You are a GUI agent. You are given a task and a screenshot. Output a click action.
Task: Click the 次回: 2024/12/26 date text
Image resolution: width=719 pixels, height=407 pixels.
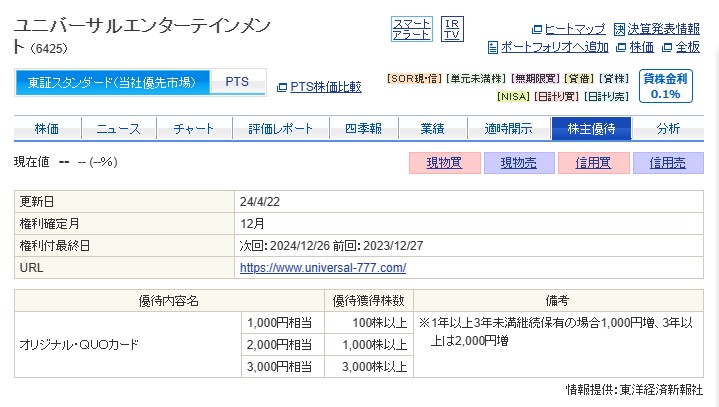coord(285,246)
